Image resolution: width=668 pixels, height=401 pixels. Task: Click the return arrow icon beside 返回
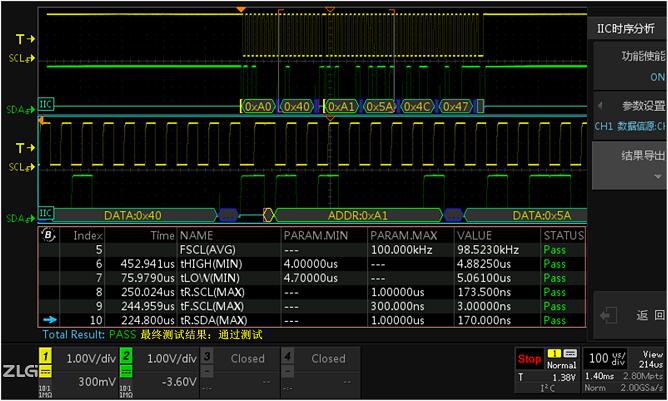pyautogui.click(x=607, y=315)
